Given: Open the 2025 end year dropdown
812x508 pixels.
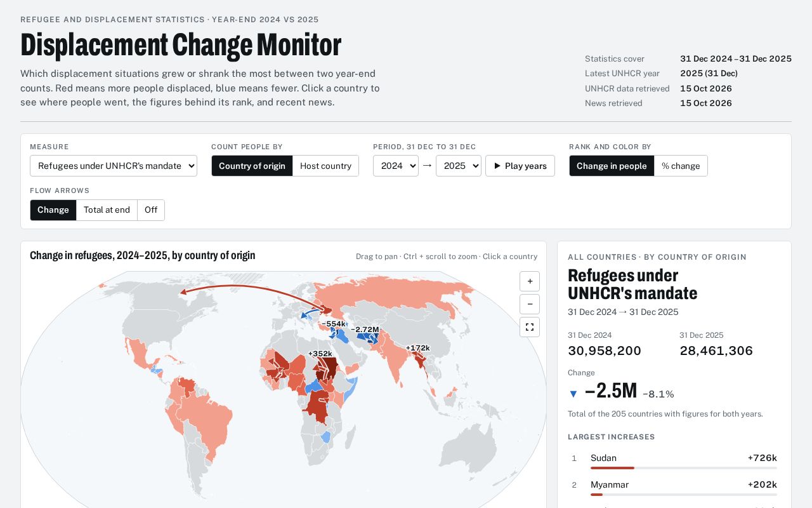Looking at the screenshot, I should [x=459, y=166].
